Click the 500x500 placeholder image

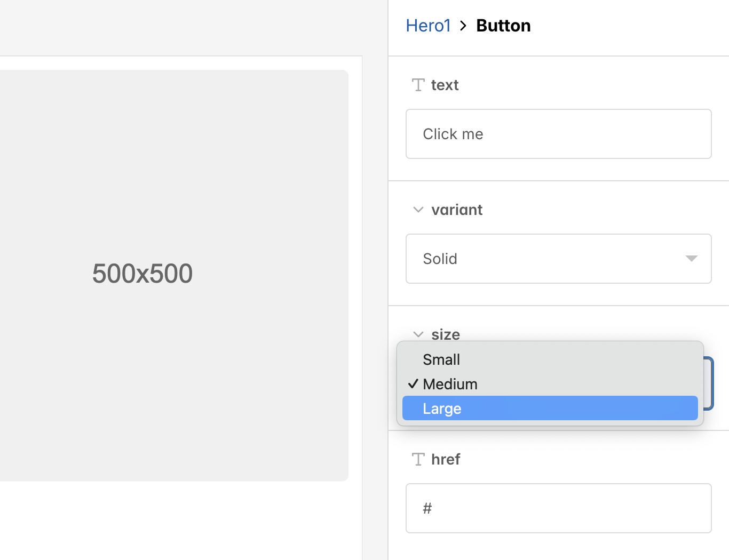click(142, 273)
